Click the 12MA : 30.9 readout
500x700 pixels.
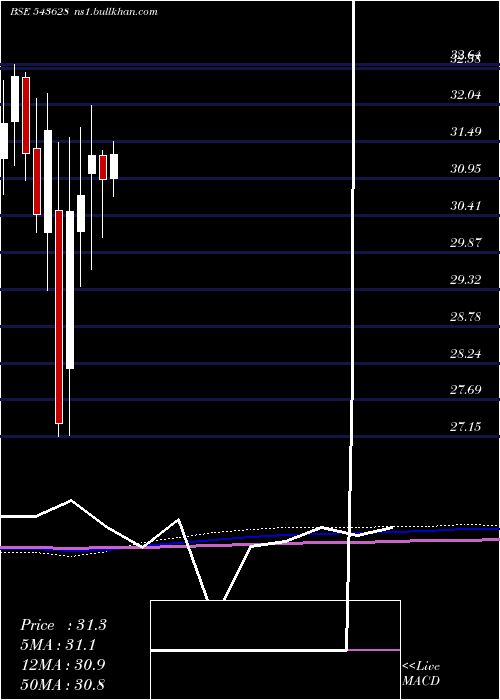coord(63,665)
